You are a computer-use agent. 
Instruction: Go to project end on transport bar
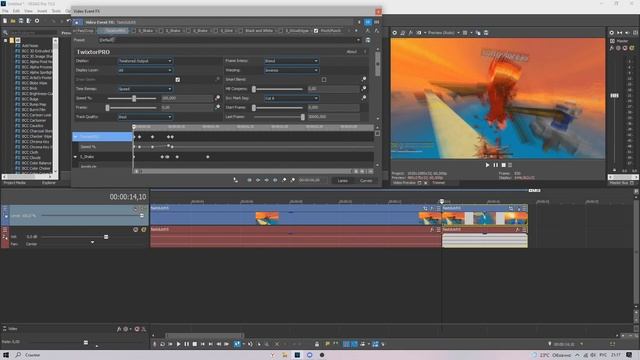(x=211, y=344)
